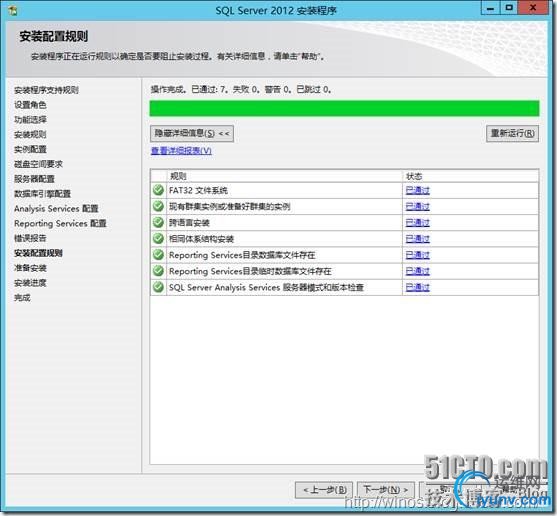The image size is (557, 516).
Task: Select 安装进度 step in sidebar
Action: (30, 283)
